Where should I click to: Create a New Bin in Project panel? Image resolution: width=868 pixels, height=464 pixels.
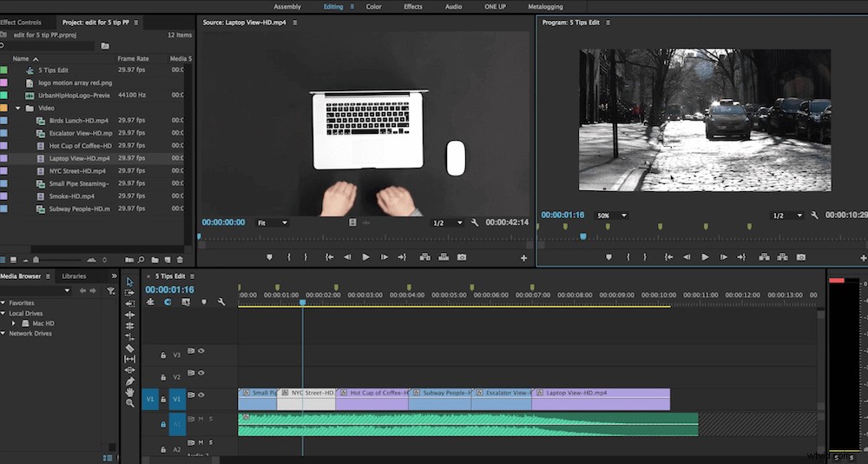(155, 260)
